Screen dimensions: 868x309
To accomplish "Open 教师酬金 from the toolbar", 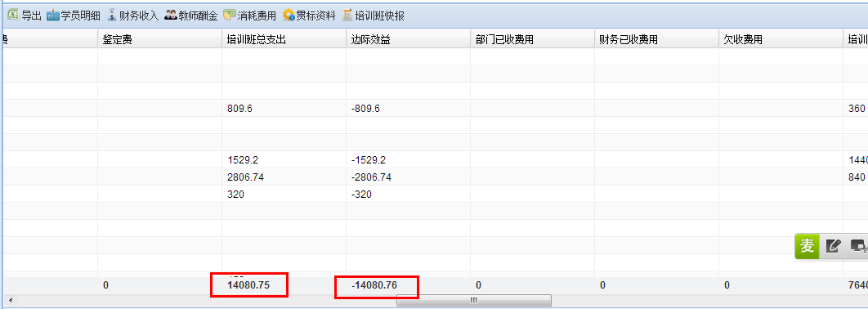I will click(198, 16).
